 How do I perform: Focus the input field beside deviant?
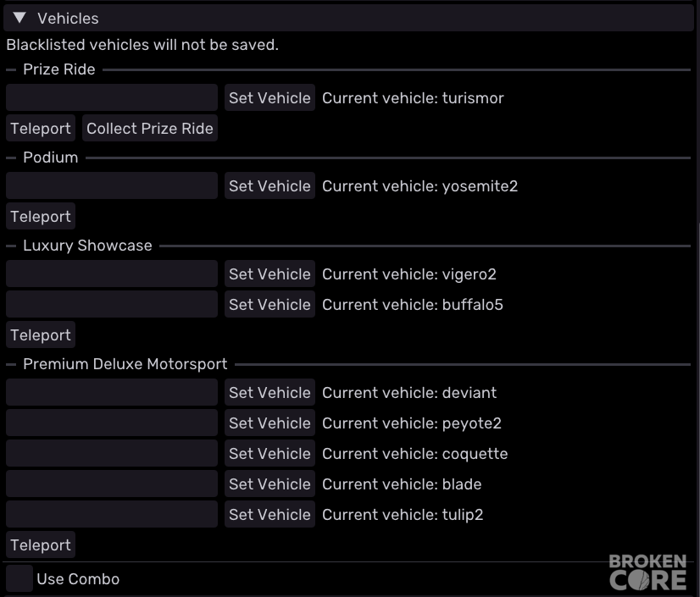(x=112, y=393)
